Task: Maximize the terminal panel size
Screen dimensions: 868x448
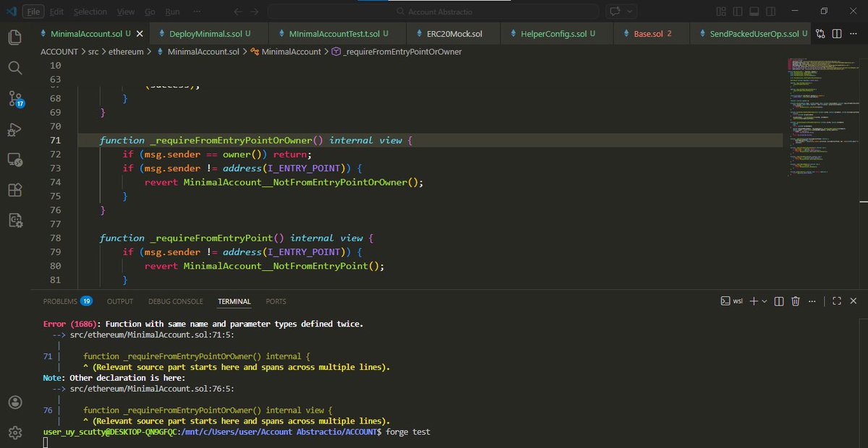Action: [837, 301]
